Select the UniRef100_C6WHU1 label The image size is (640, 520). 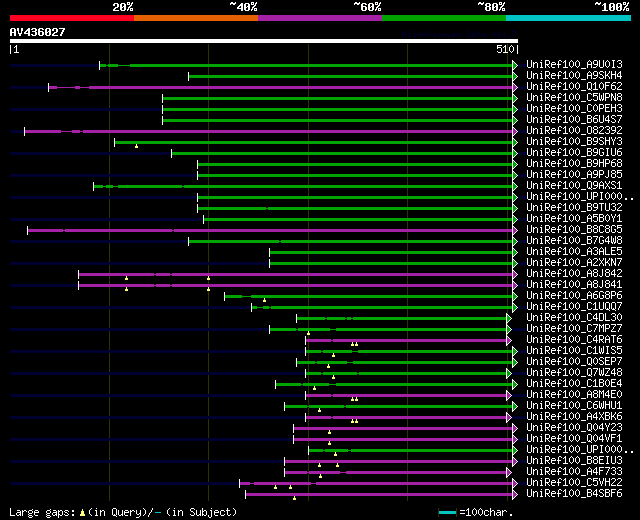coord(574,406)
